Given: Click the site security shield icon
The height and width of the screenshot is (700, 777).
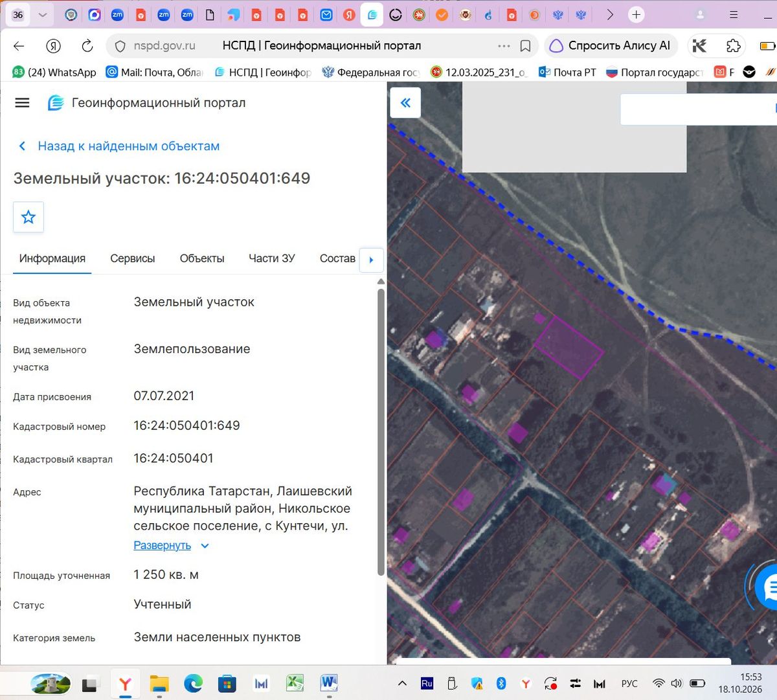Looking at the screenshot, I should tap(120, 46).
